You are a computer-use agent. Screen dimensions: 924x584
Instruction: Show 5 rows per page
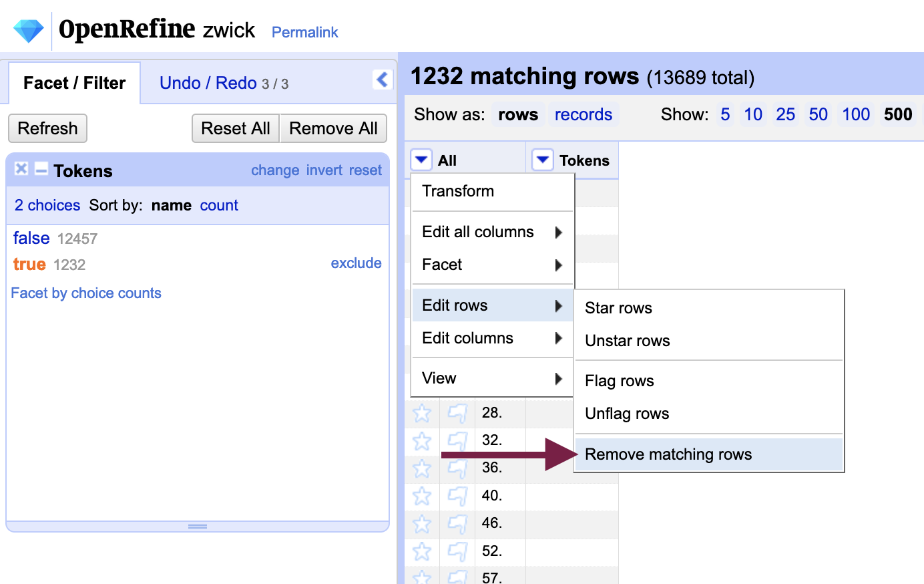[x=725, y=114]
